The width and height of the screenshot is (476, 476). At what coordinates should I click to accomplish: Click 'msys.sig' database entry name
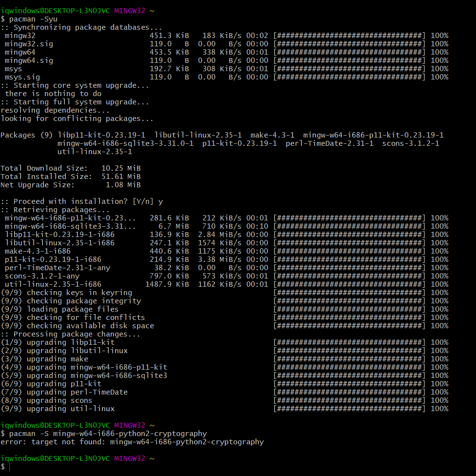click(x=22, y=77)
